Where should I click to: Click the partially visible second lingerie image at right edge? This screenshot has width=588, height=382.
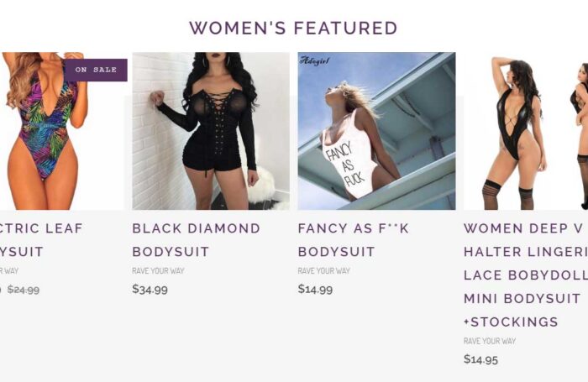point(580,135)
